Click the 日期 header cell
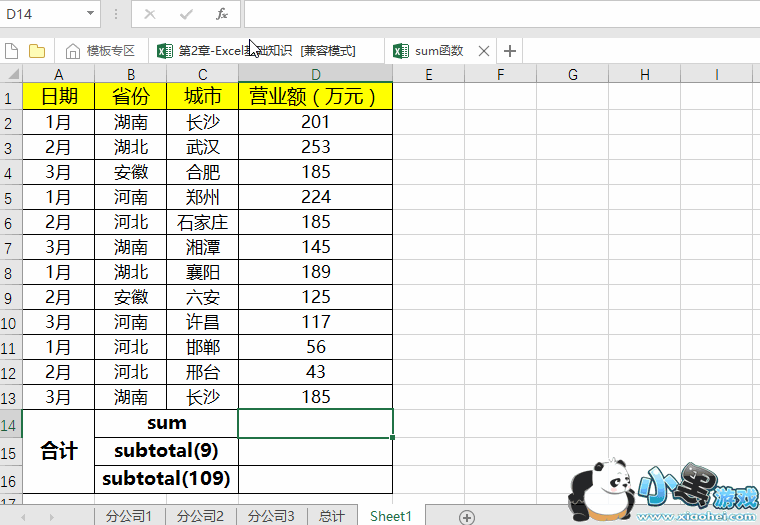This screenshot has width=760, height=525. point(59,96)
